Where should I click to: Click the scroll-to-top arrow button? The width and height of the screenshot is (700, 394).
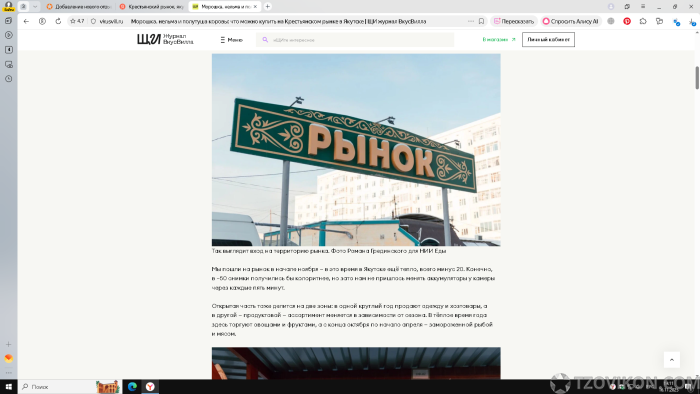tap(671, 360)
